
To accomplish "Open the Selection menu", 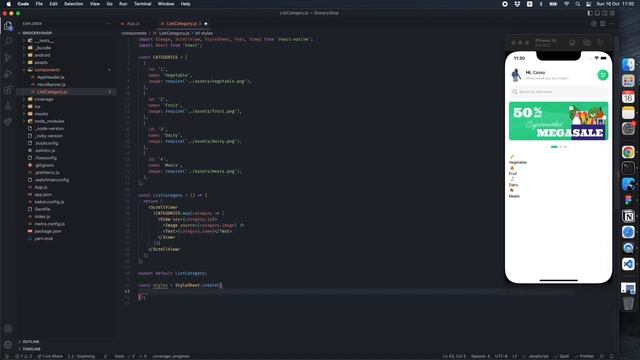I will 73,4.
